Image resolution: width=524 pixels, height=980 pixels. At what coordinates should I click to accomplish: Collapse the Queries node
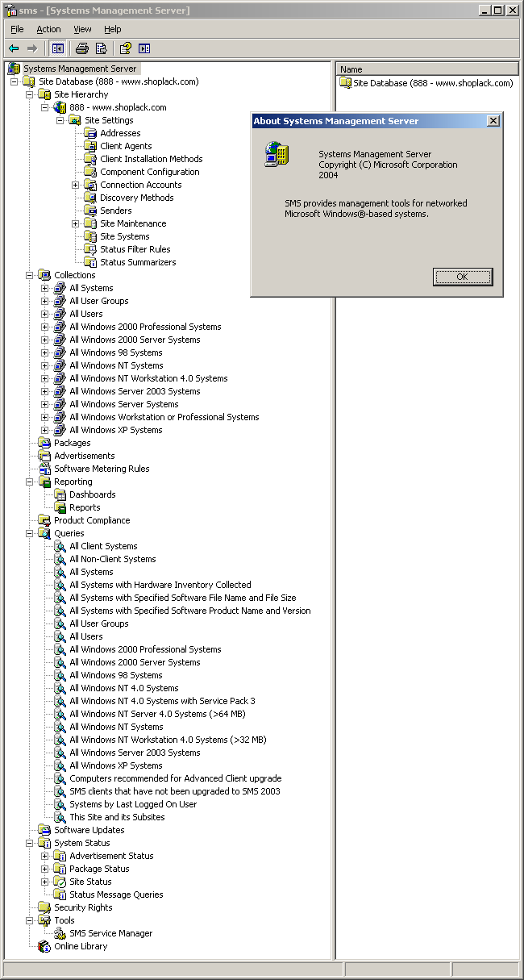coord(30,533)
